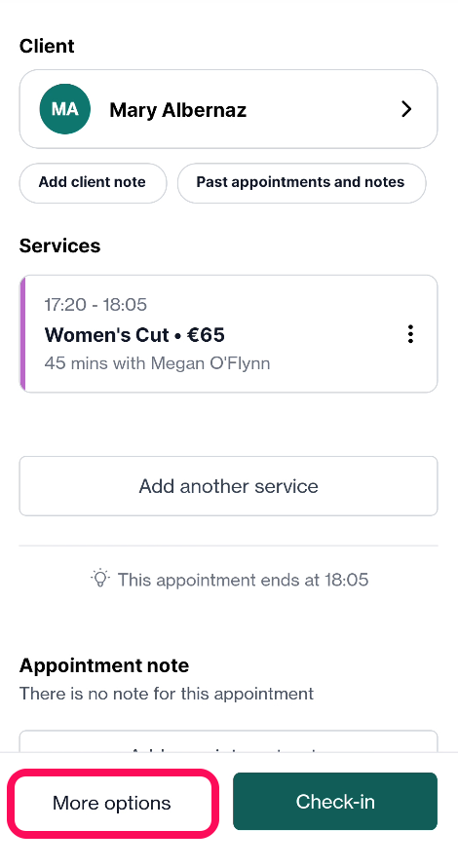Image resolution: width=458 pixels, height=868 pixels.
Task: Check in the client with Check-in
Action: 335,802
